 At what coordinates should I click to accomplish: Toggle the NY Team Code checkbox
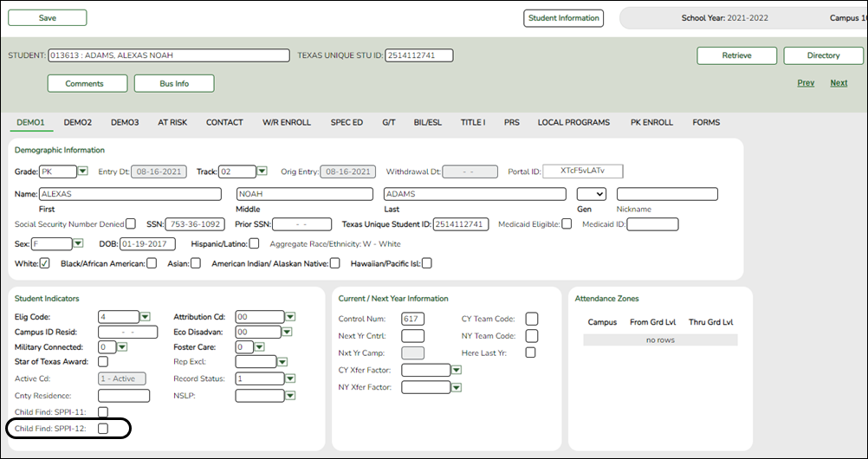(531, 335)
